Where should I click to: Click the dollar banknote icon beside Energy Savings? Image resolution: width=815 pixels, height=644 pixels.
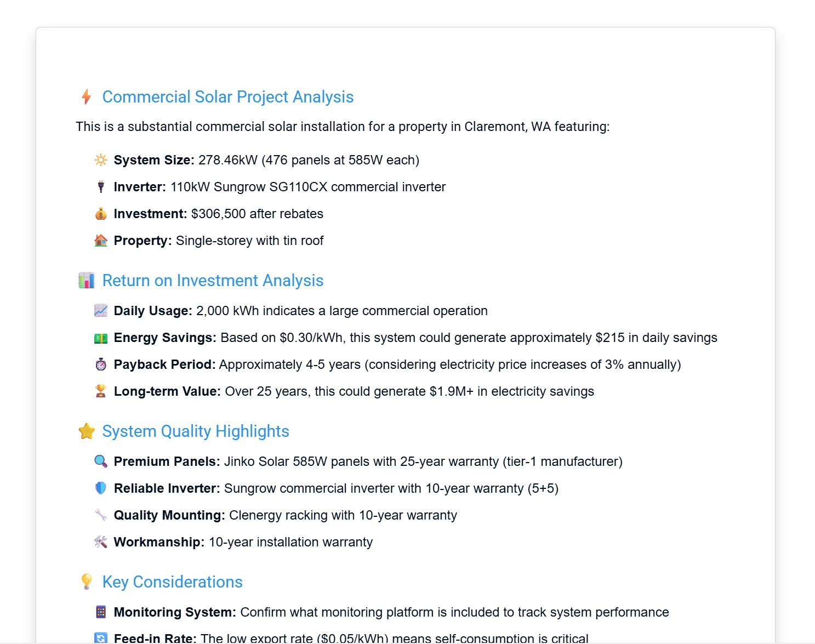(x=101, y=338)
